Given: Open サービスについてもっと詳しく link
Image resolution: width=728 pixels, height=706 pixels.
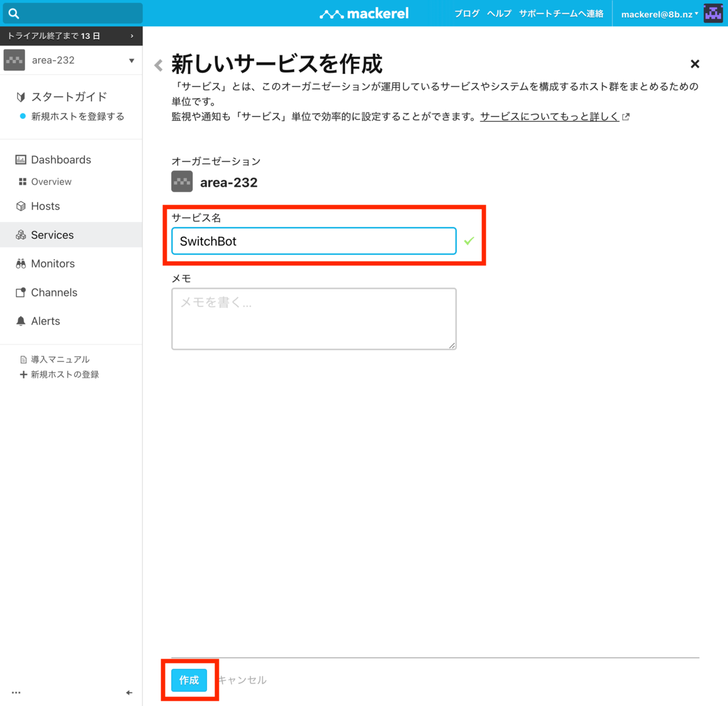Looking at the screenshot, I should [549, 116].
